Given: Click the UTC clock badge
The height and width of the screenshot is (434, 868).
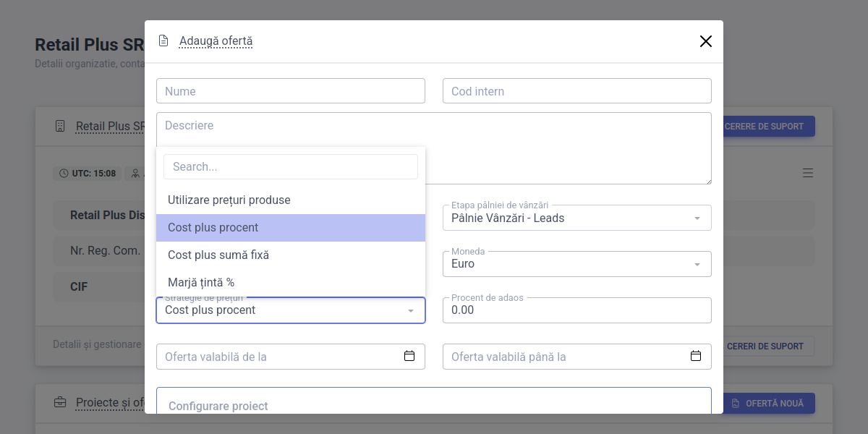Looking at the screenshot, I should [x=88, y=174].
